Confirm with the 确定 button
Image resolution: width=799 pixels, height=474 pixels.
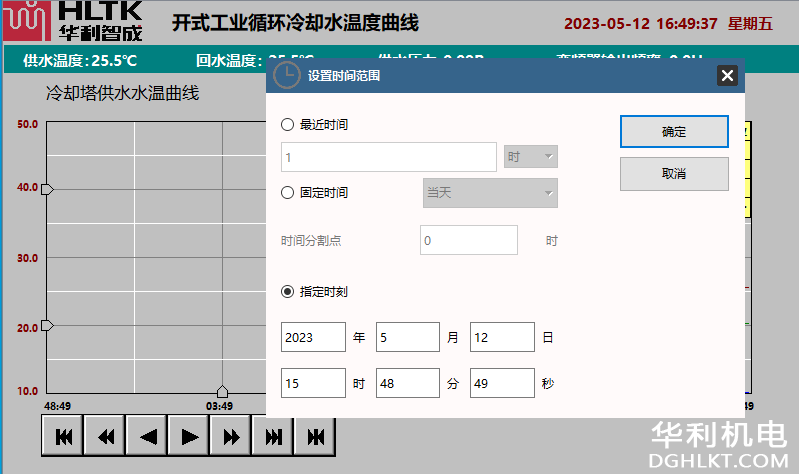[674, 131]
